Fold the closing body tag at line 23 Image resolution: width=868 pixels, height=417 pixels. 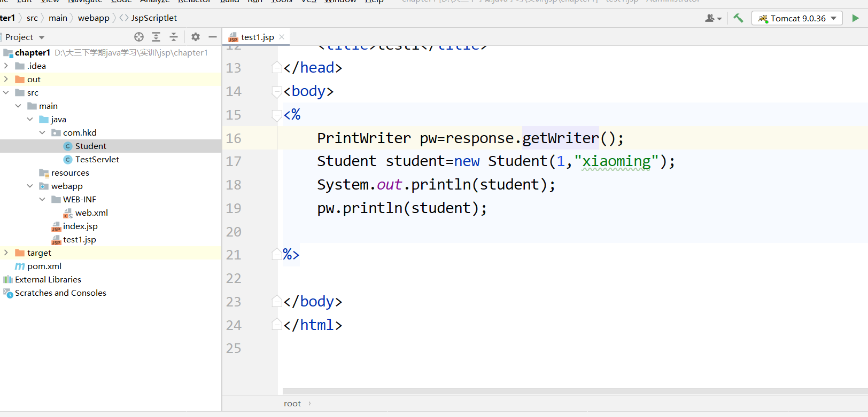(277, 302)
